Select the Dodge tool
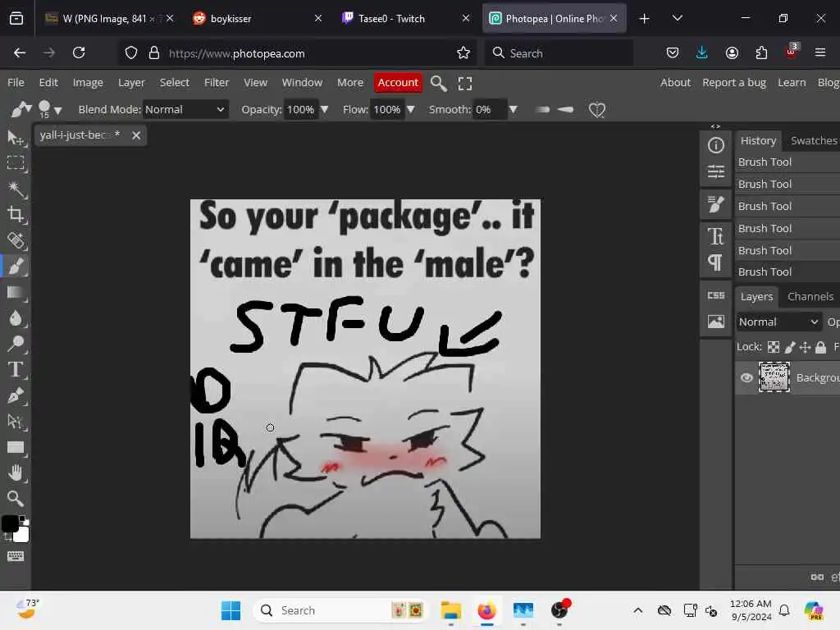The height and width of the screenshot is (630, 840). [x=16, y=344]
